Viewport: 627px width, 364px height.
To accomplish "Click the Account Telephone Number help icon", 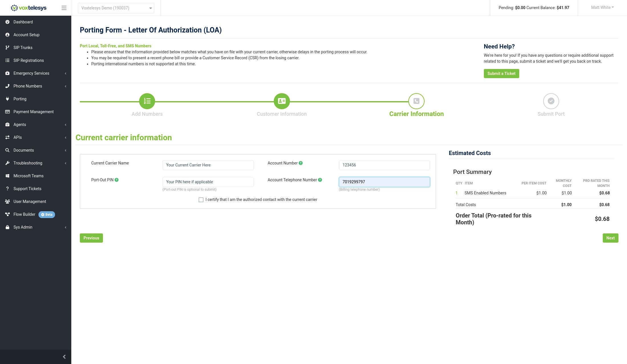I will (320, 180).
